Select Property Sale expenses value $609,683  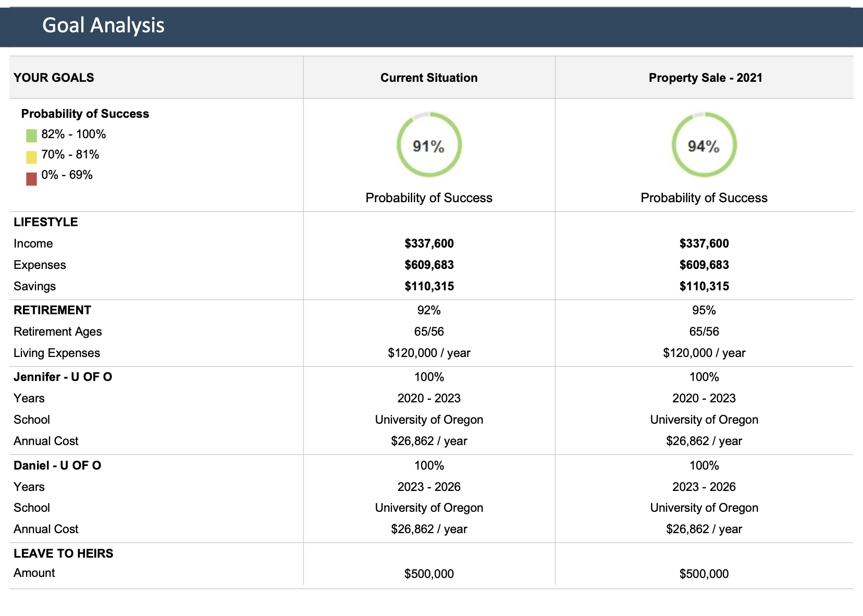tap(704, 265)
